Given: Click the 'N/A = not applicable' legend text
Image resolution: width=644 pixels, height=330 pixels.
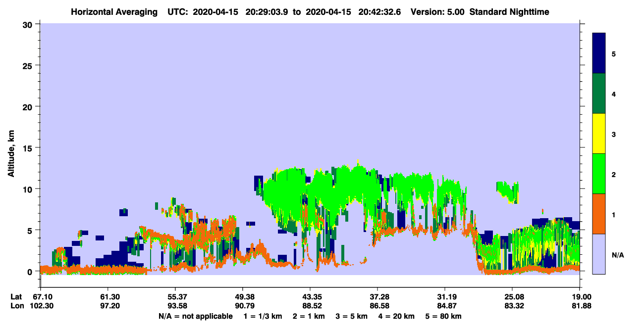Looking at the screenshot, I should [x=195, y=316].
